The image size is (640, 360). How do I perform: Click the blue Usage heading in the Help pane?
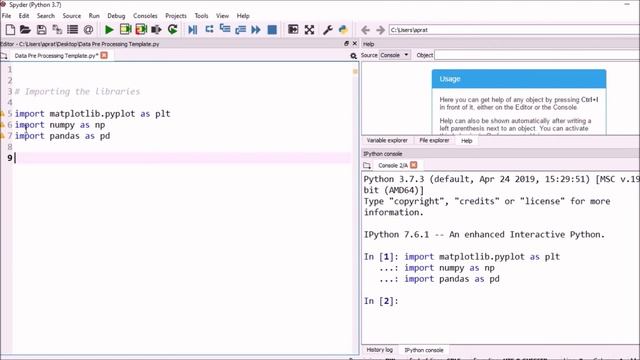click(x=450, y=79)
